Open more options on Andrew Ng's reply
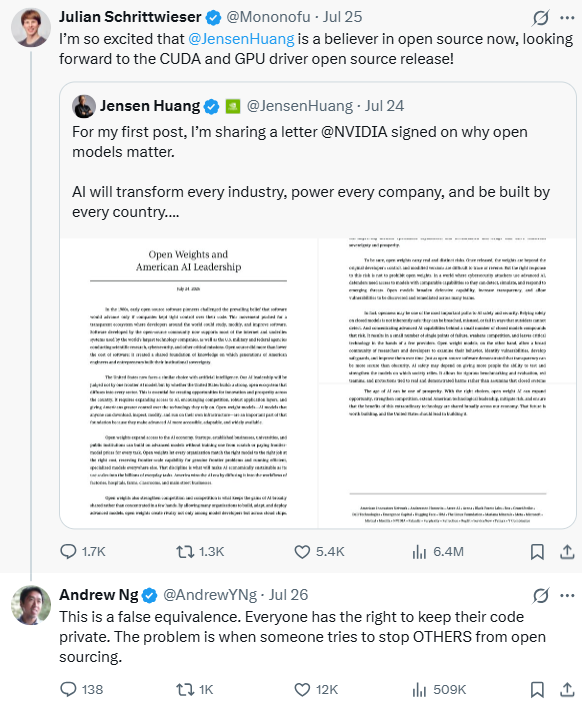The width and height of the screenshot is (582, 705). 567,596
